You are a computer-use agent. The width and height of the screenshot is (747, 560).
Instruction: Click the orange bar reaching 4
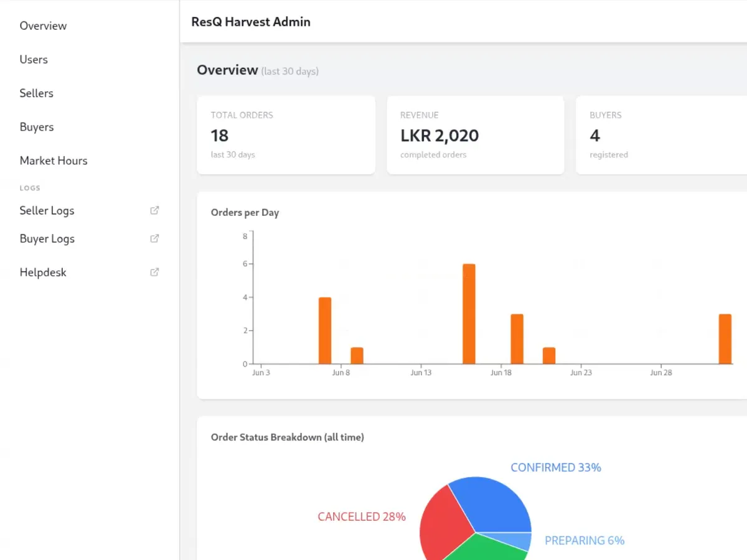click(325, 330)
